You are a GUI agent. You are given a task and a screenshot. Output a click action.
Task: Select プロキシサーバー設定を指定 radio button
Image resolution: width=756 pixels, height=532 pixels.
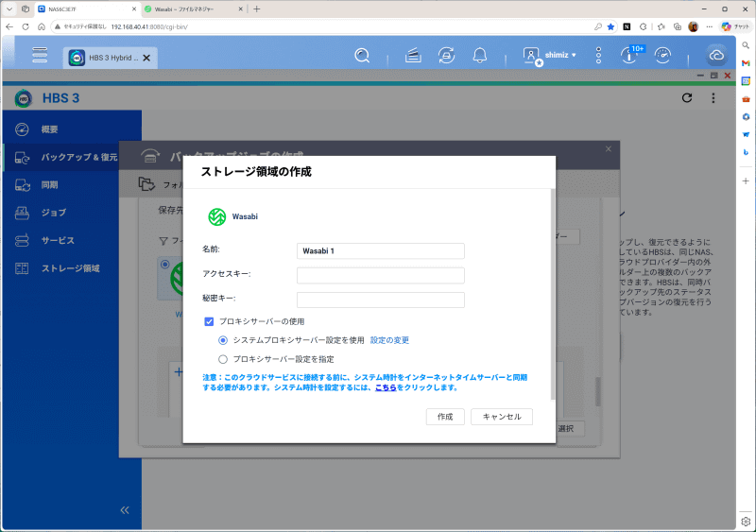[x=223, y=359]
